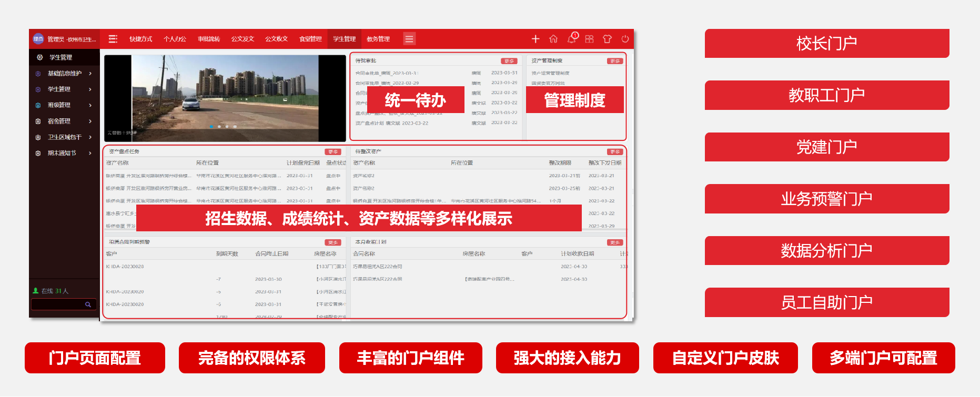The width and height of the screenshot is (980, 397).
Task: Click the 门户页面配置 button
Action: [95, 358]
